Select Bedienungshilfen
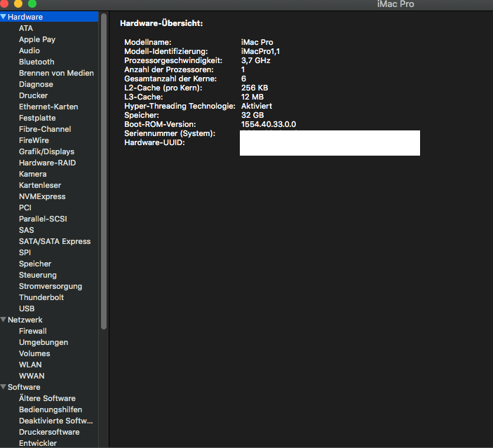 [50, 409]
